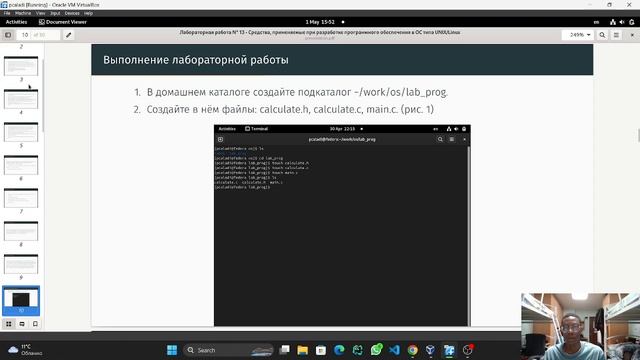640x360 pixels.
Task: Switch sidebar to outline view icon
Action: coord(22,324)
